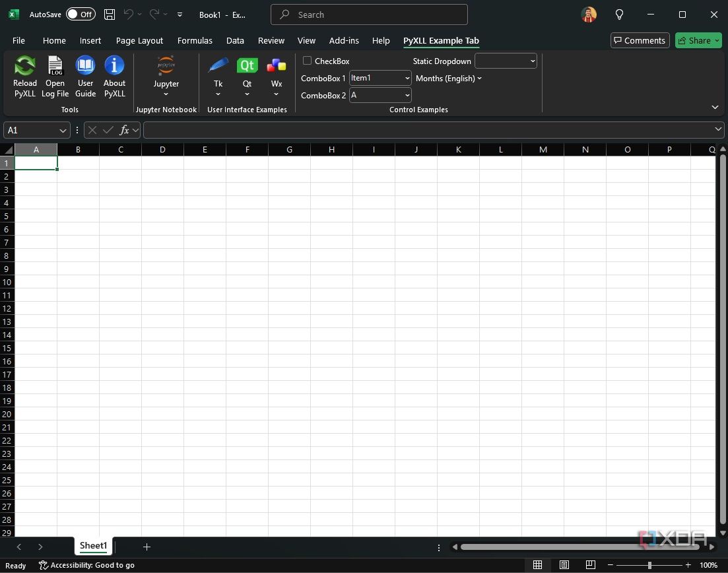Screen dimensions: 728x573
Task: Select row 10 header
Action: 7,283
